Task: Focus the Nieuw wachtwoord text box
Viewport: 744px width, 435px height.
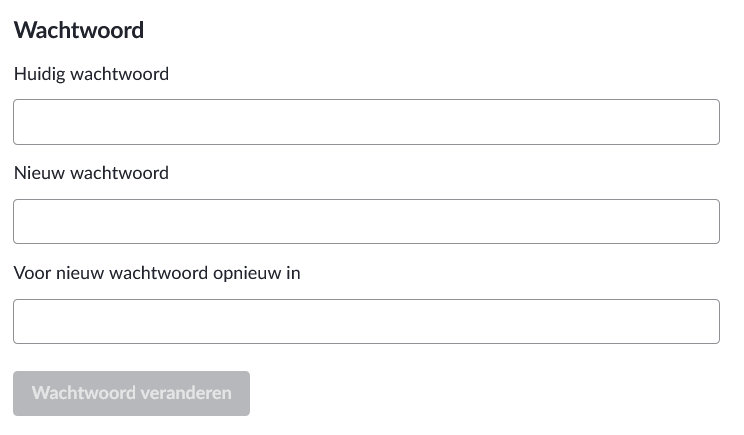Action: 366,222
